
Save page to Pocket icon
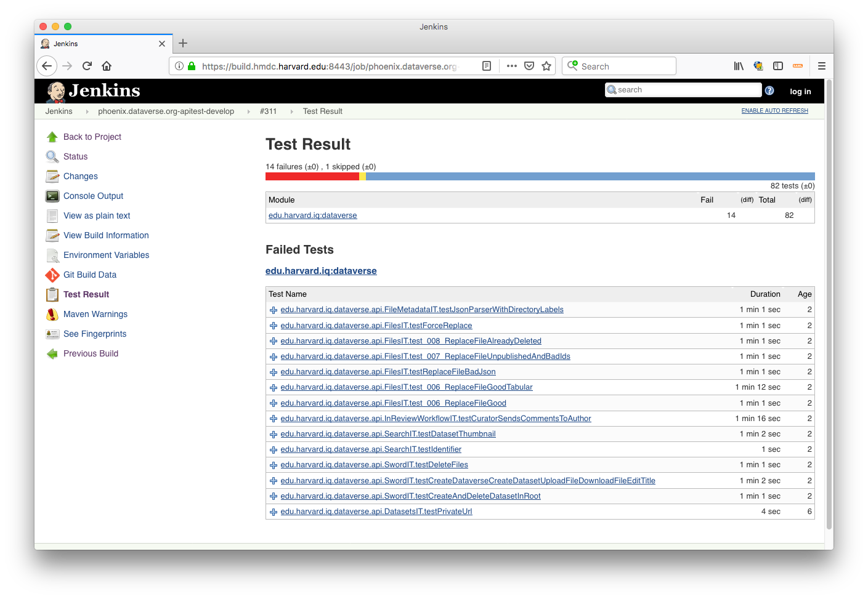click(x=529, y=66)
